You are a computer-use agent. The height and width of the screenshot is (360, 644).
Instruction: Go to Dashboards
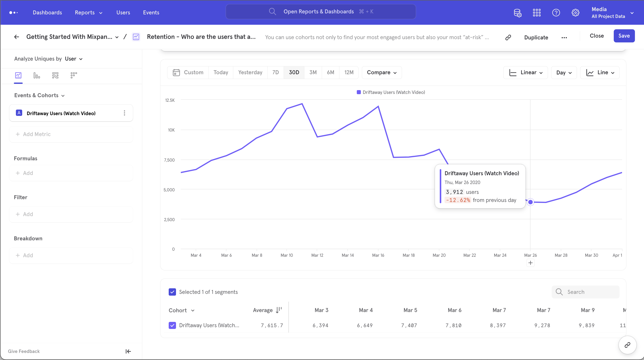47,12
